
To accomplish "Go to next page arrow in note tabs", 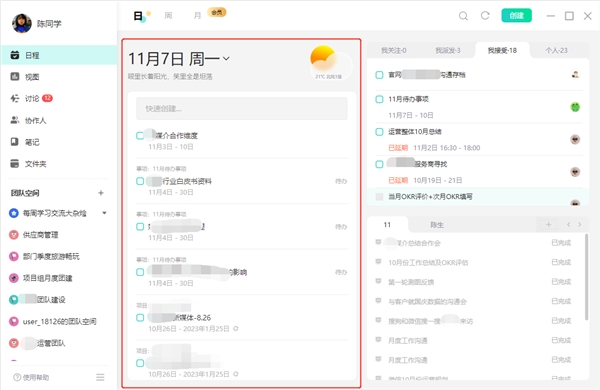I will coord(579,225).
